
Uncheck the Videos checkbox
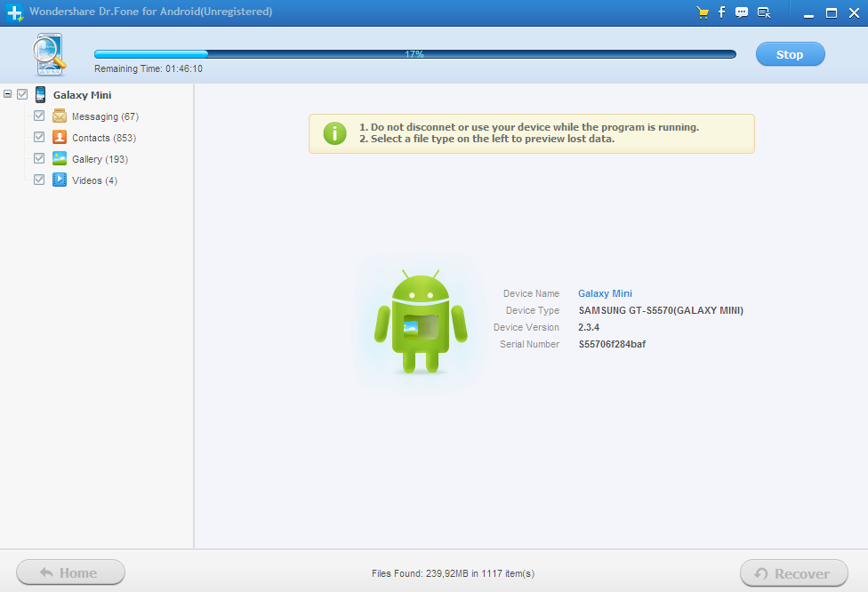39,180
